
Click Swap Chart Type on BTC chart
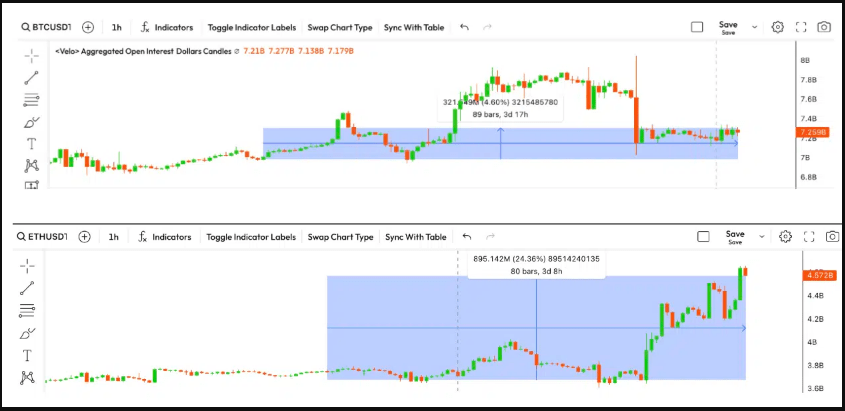click(x=340, y=27)
